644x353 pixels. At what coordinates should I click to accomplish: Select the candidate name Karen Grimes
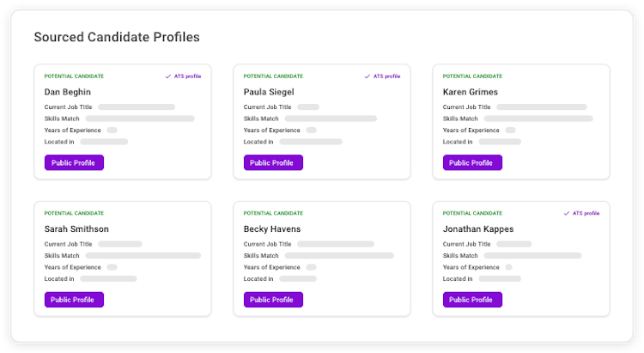coord(471,92)
